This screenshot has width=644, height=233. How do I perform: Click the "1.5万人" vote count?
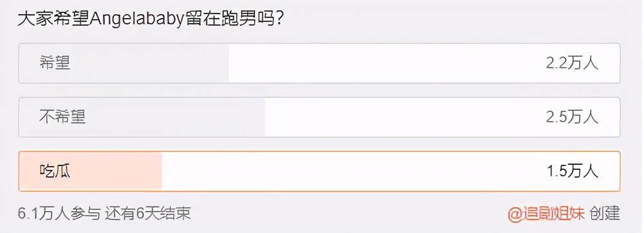tap(572, 171)
